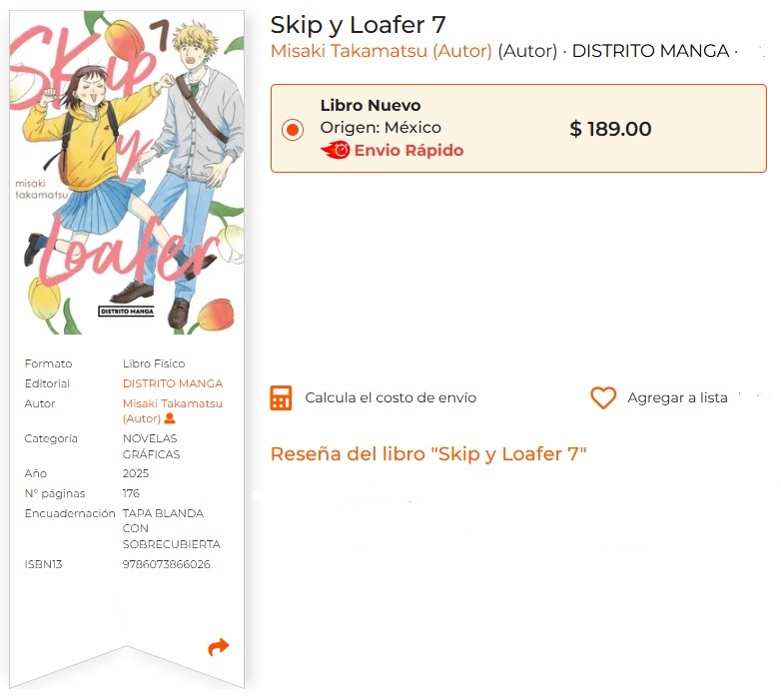Click the orange share arrow icon
Viewport: 781px width, 700px height.
(x=218, y=647)
